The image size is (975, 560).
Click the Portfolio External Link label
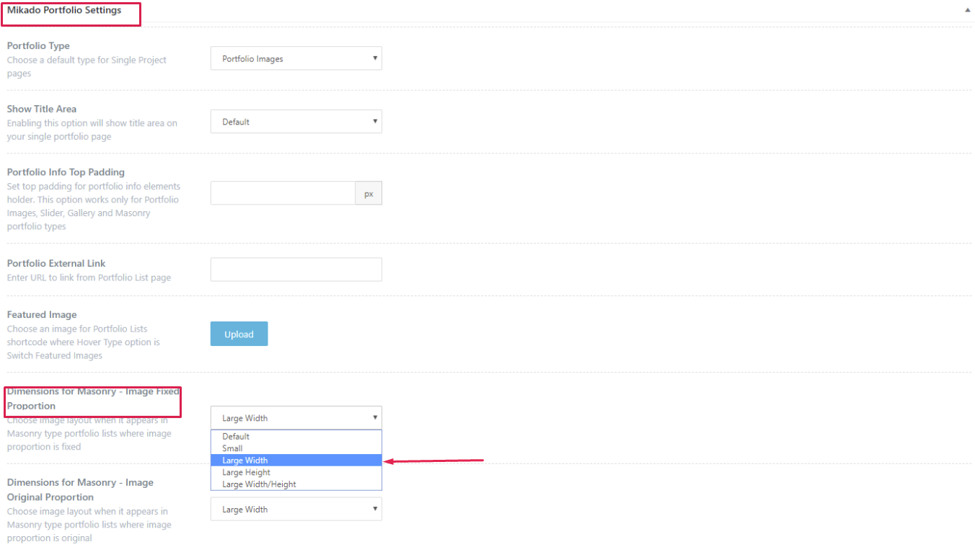pyautogui.click(x=56, y=264)
